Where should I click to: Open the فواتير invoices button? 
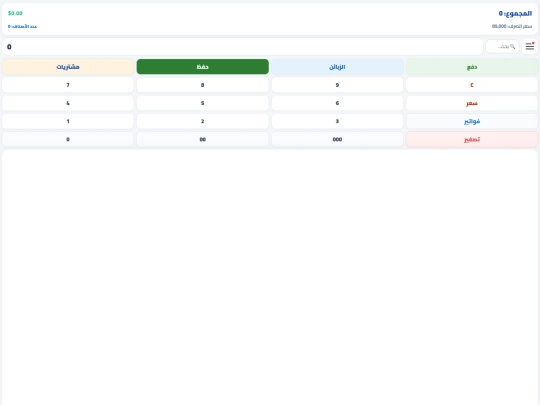[x=472, y=121]
